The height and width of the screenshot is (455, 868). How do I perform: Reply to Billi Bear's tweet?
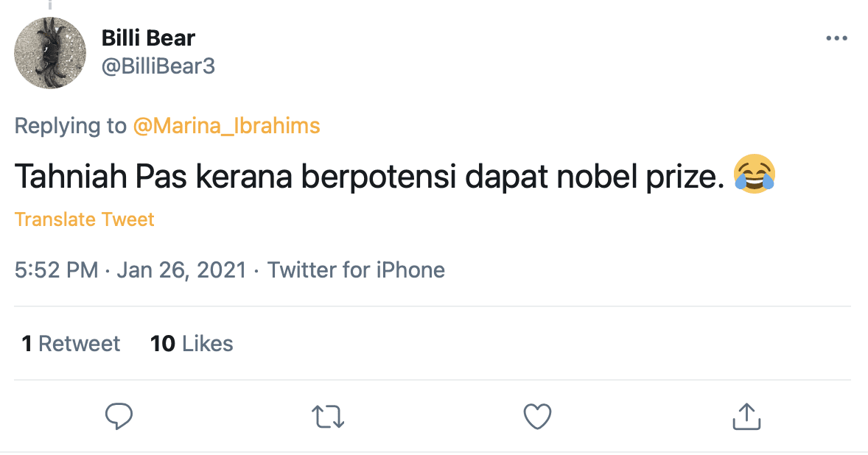(x=119, y=417)
